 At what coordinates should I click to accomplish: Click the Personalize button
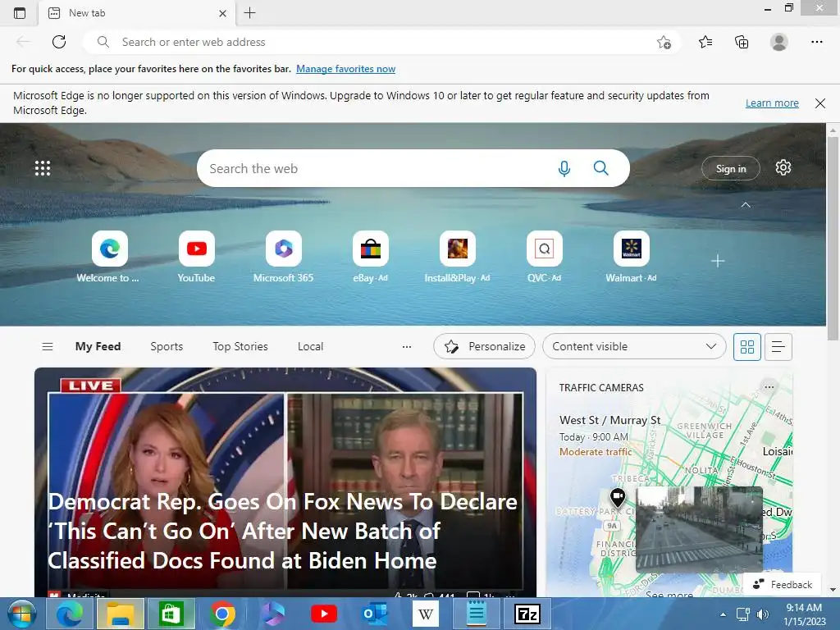[x=484, y=347]
